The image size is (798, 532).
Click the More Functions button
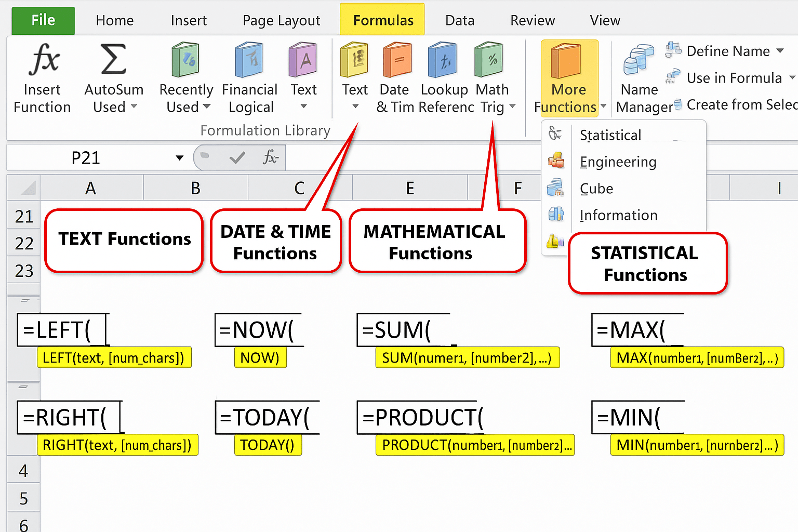pos(568,78)
